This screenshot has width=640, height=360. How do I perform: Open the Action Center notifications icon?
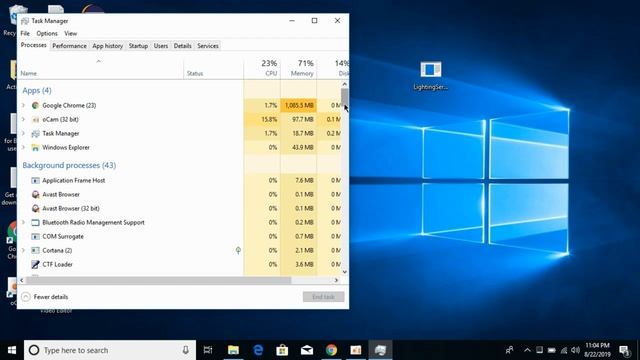pyautogui.click(x=624, y=350)
